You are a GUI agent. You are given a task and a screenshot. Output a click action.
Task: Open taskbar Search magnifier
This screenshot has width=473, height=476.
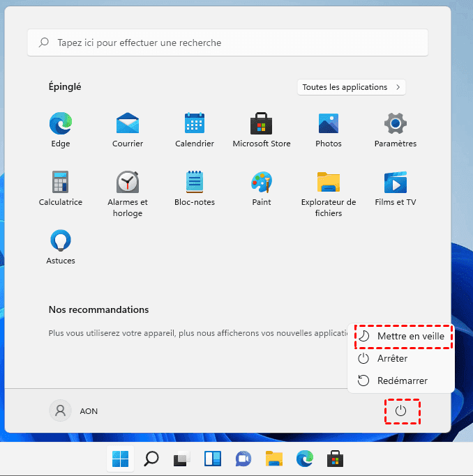[151, 459]
